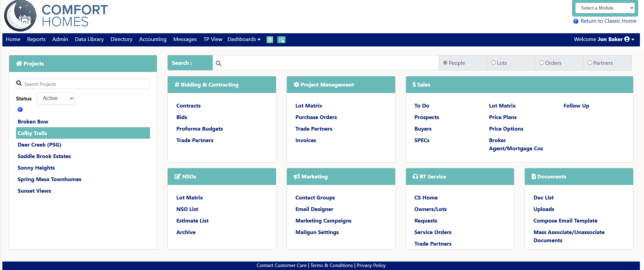The width and height of the screenshot is (644, 270).
Task: Open the Purchase Orders link
Action: (x=316, y=117)
